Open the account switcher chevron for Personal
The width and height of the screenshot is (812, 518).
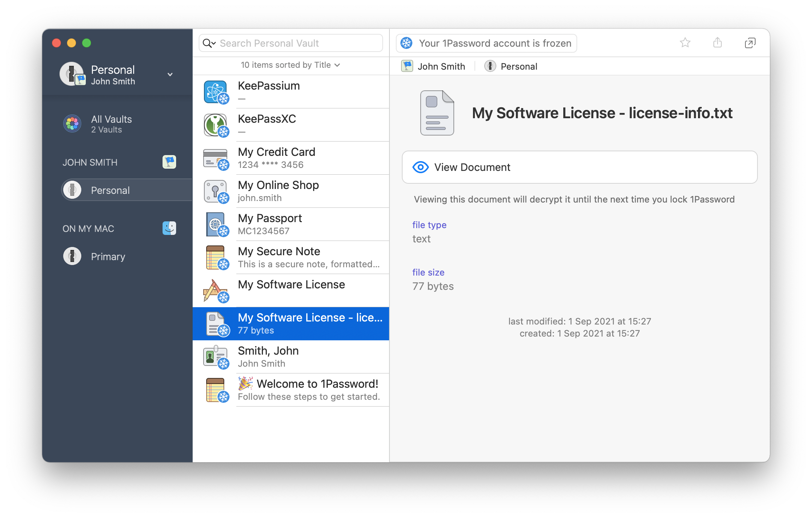(x=170, y=74)
